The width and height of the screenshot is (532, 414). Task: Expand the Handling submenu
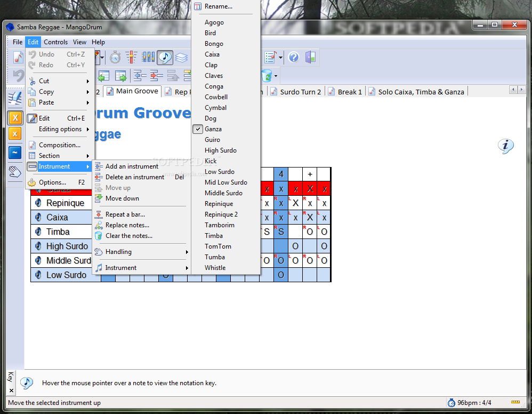pos(142,252)
